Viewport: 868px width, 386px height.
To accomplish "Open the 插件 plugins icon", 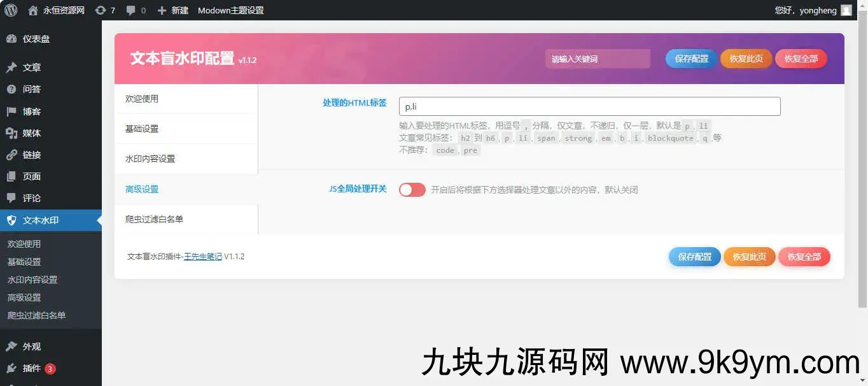I will (11, 368).
